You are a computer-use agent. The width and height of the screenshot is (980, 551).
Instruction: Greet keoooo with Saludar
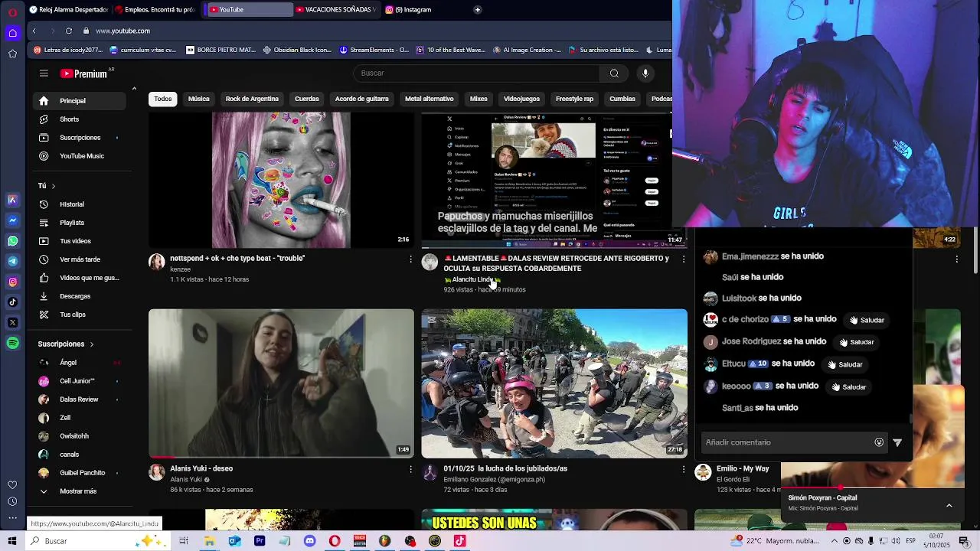coord(848,386)
